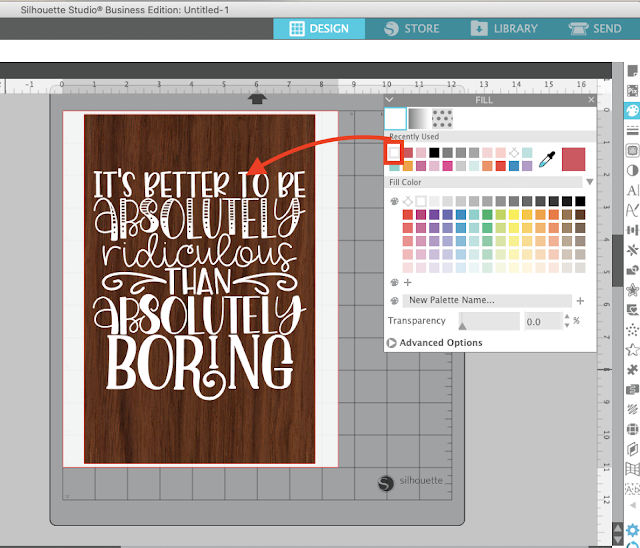Viewport: 640px width, 548px height.
Task: Add new palette with right-side plus icon
Action: (580, 301)
